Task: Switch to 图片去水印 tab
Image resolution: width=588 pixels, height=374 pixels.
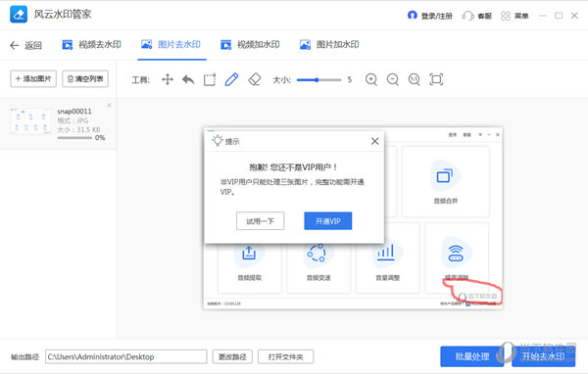Action: coord(171,45)
